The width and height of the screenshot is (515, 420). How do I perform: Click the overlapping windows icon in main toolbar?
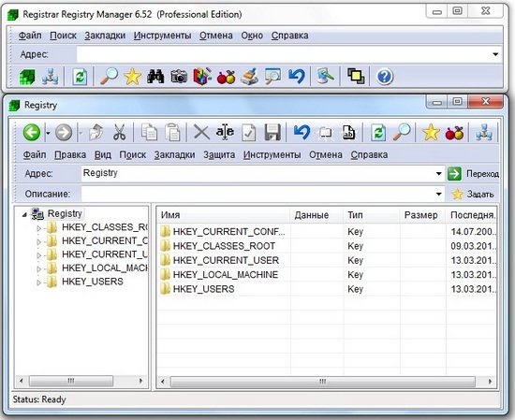pyautogui.click(x=356, y=77)
